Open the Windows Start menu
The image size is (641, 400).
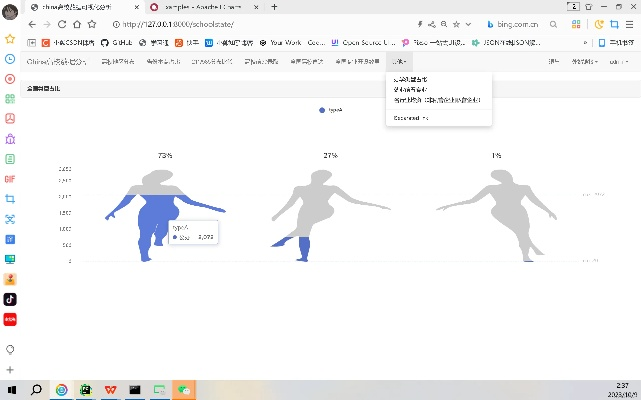[12, 389]
